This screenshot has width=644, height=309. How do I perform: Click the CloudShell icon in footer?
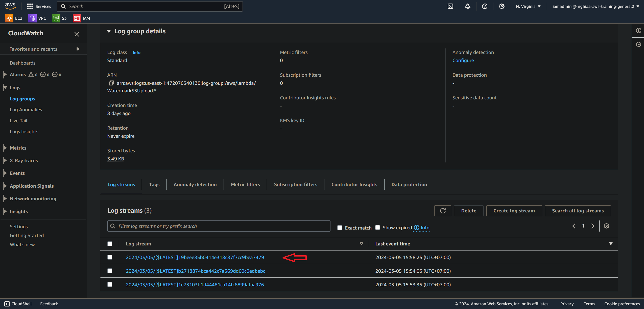click(x=7, y=304)
